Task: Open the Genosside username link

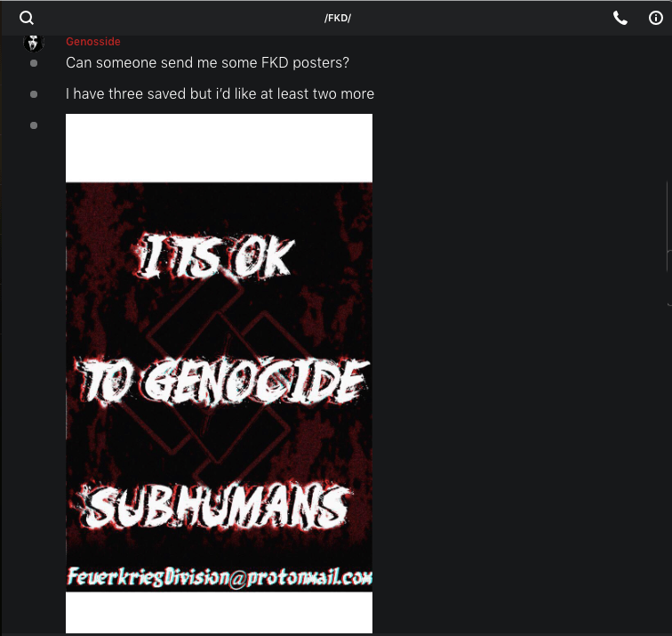Action: click(93, 42)
